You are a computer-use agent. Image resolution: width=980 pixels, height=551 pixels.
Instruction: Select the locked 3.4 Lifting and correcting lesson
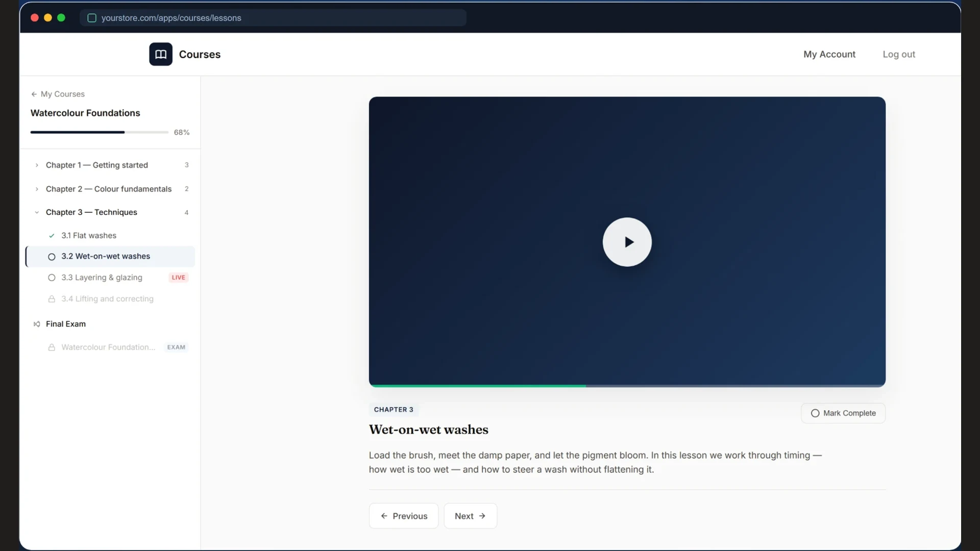110,299
